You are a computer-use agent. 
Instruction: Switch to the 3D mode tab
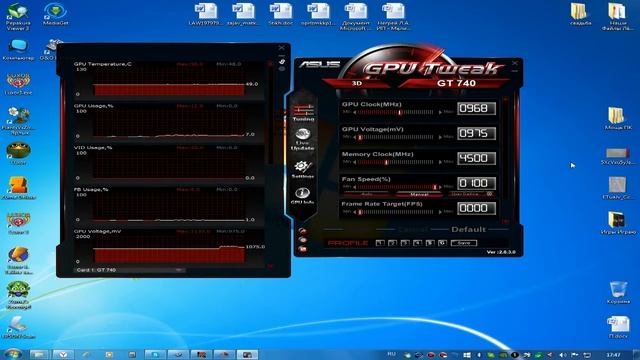(x=357, y=83)
